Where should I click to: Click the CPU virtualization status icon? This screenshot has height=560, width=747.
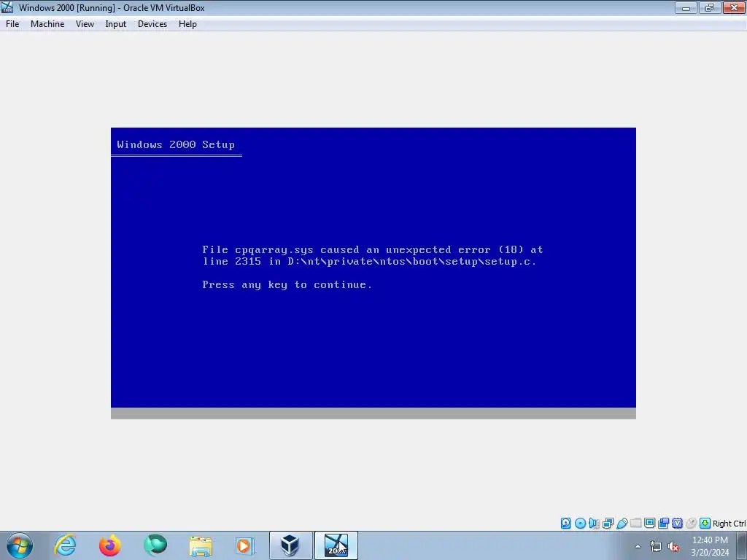(677, 524)
